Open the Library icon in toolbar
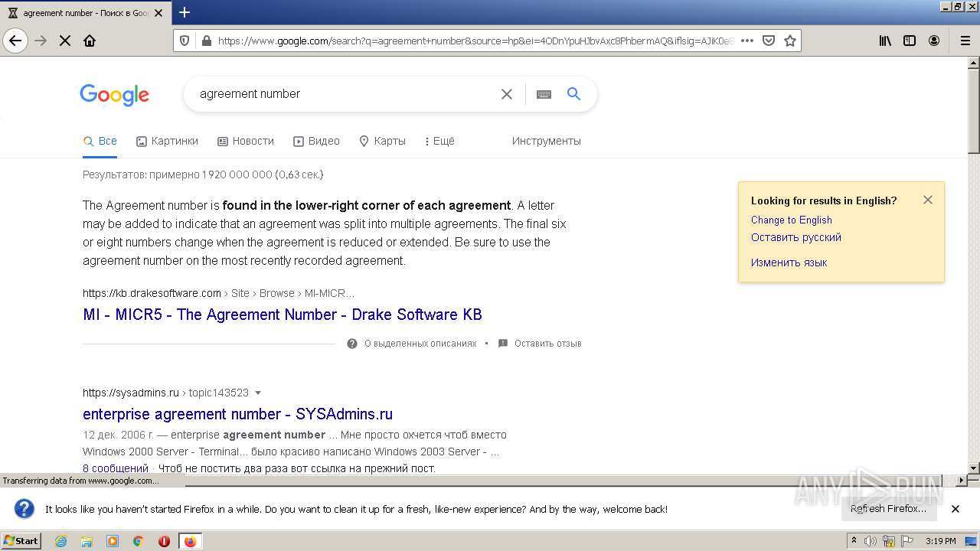Image resolution: width=980 pixels, height=551 pixels. coord(885,41)
